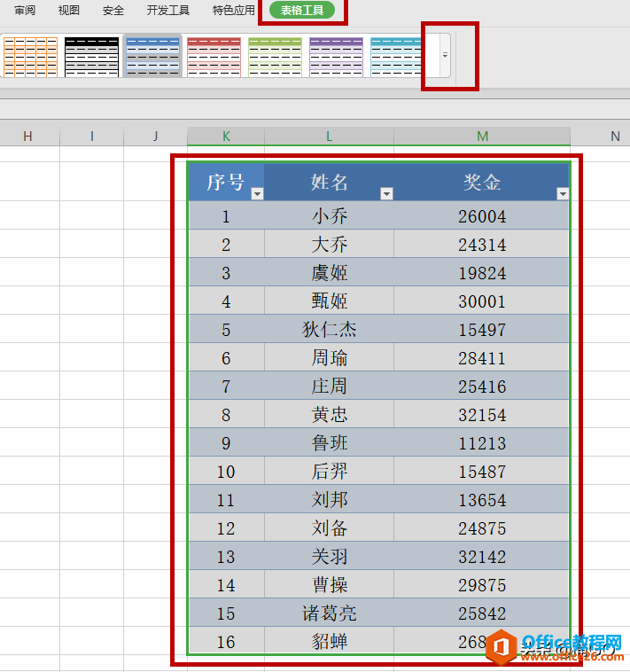Click the 姓名 header cell
This screenshot has width=630, height=672.
point(329,182)
